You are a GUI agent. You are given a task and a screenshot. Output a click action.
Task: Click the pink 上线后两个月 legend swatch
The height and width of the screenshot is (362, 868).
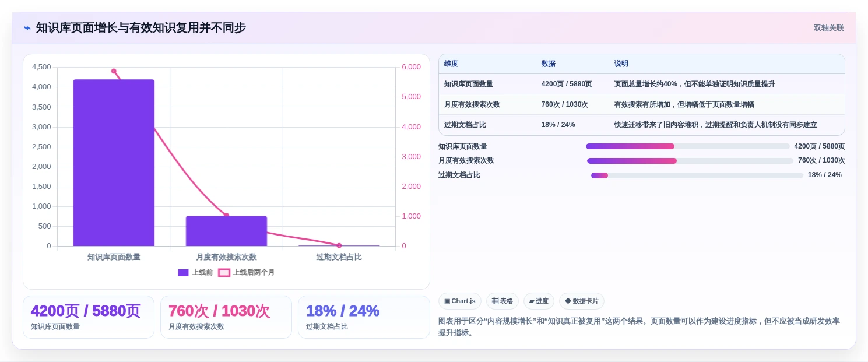224,272
